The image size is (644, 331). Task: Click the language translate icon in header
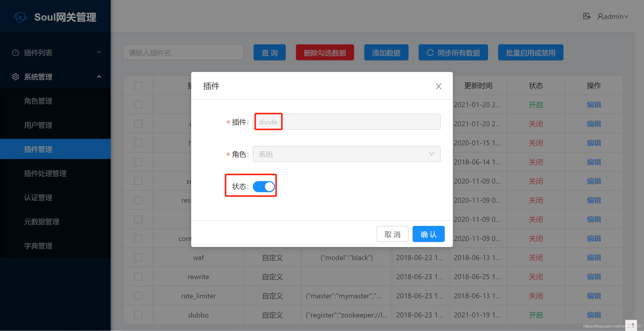pos(586,16)
